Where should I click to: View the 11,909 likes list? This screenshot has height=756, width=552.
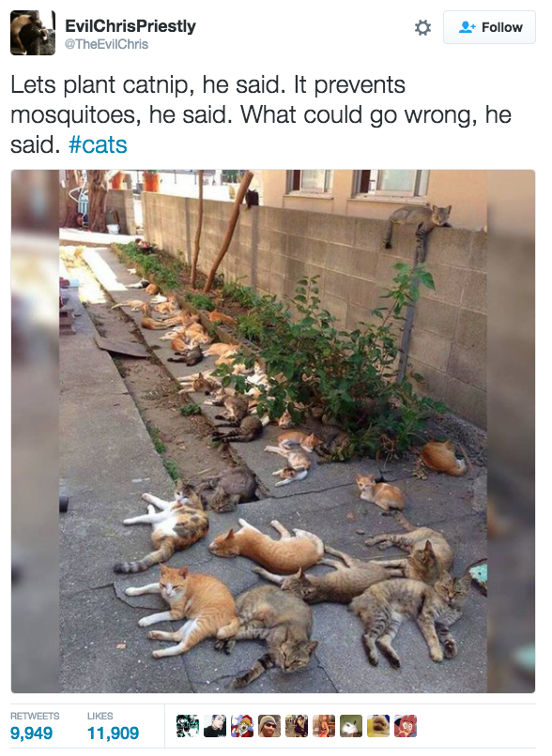click(113, 733)
